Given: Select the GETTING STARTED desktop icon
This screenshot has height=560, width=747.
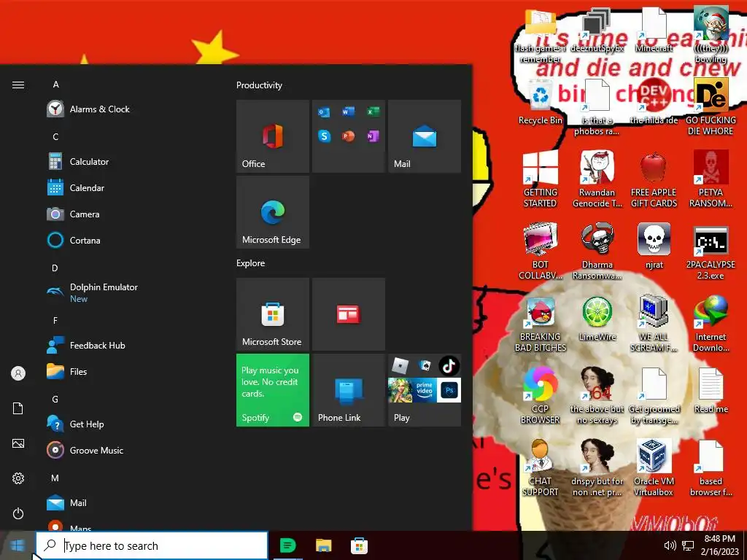Looking at the screenshot, I should pyautogui.click(x=541, y=179).
